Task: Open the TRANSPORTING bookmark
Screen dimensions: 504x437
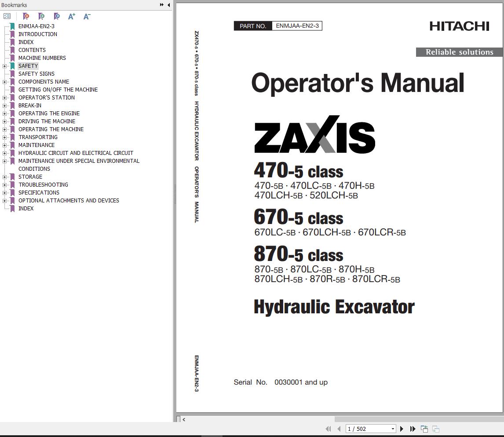Action: click(x=38, y=137)
